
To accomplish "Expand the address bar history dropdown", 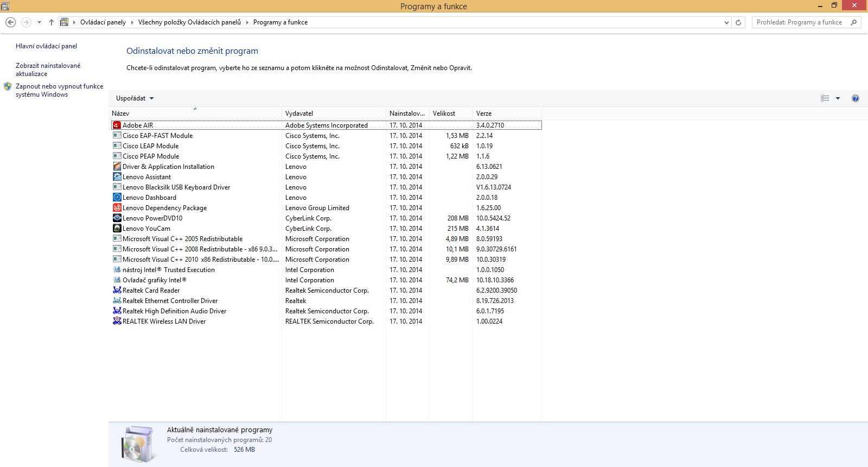I will [726, 23].
